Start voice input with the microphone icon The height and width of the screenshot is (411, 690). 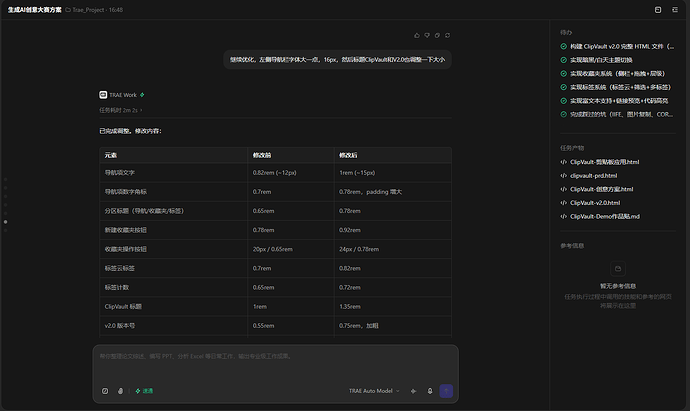pyautogui.click(x=430, y=391)
